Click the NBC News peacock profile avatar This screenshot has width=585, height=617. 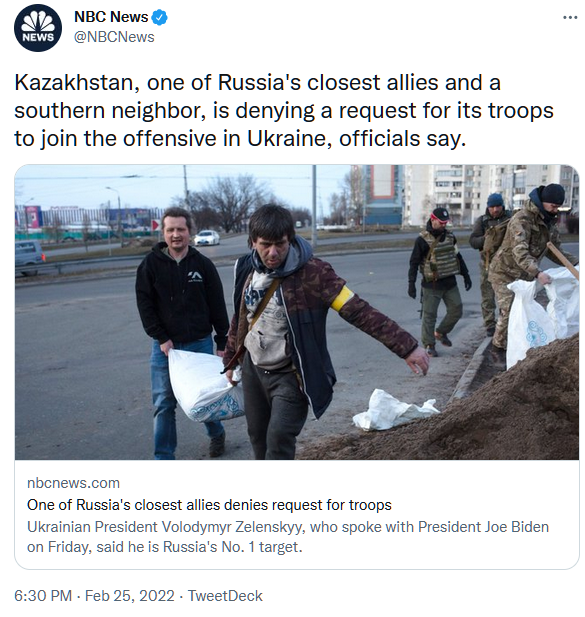pyautogui.click(x=38, y=28)
